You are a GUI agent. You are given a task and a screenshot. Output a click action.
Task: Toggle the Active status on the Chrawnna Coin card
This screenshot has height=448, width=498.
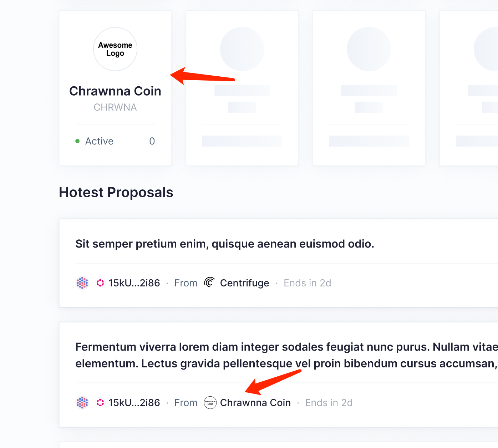[x=99, y=141]
